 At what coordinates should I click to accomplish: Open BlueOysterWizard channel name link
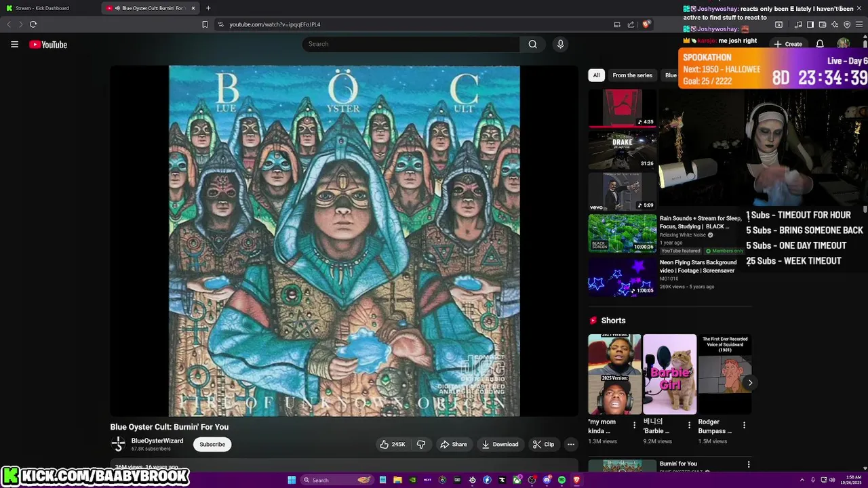(x=157, y=441)
